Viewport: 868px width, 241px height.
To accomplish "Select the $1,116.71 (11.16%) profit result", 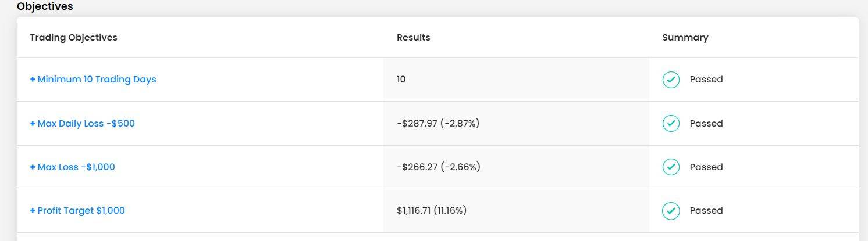I will [x=432, y=211].
